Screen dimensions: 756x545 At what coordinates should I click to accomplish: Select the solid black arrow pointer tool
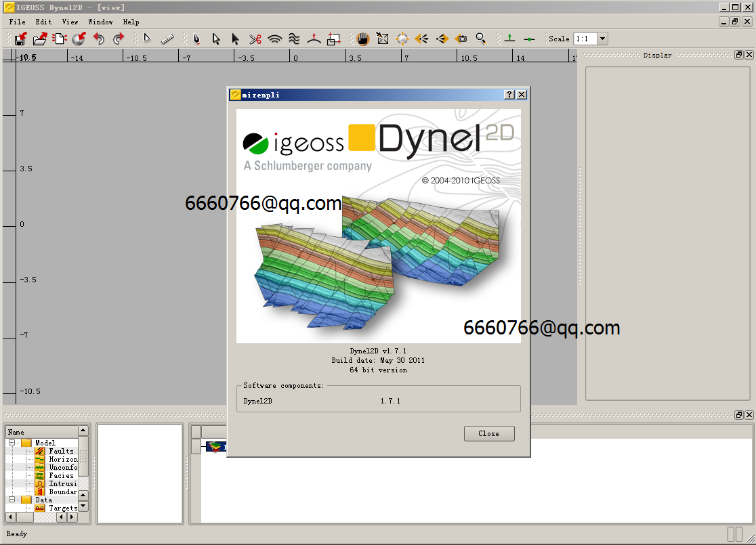click(235, 39)
